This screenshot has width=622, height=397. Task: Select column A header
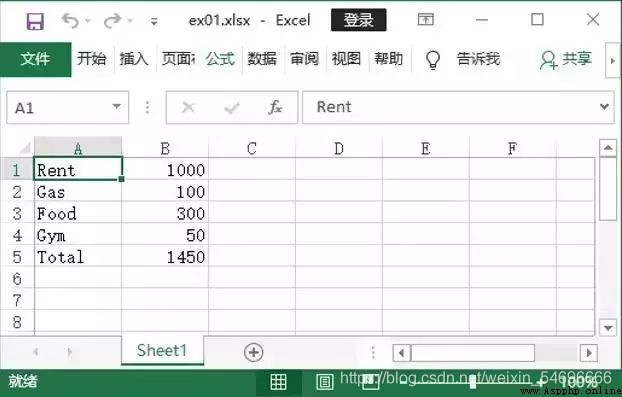78,148
